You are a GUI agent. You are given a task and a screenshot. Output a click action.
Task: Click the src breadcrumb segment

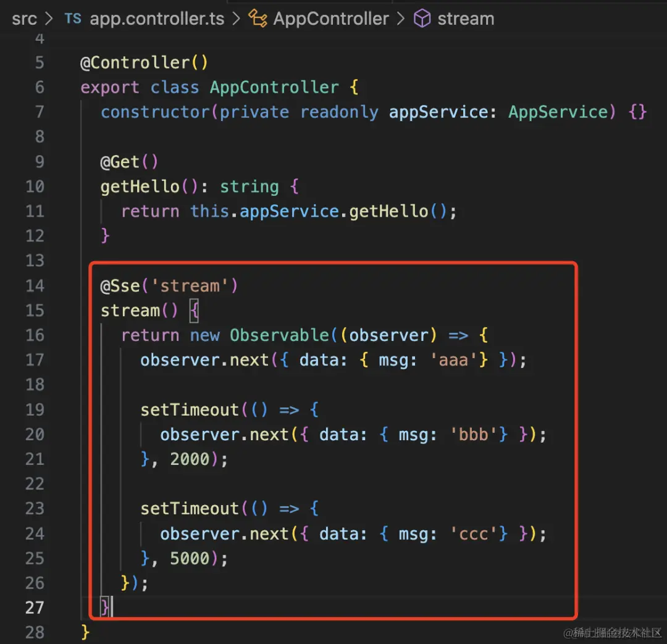[x=24, y=19]
